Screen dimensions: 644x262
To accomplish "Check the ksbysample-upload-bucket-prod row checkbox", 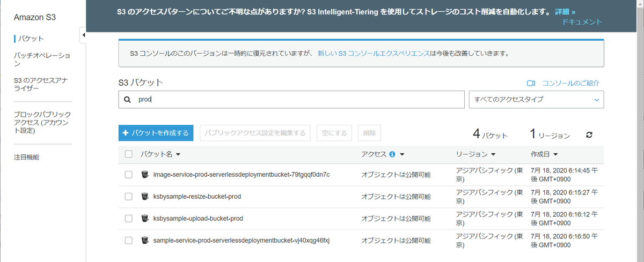I will tap(128, 219).
